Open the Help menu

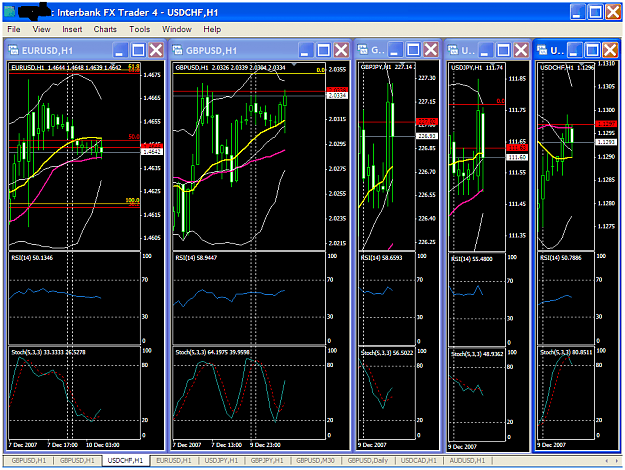[x=212, y=29]
